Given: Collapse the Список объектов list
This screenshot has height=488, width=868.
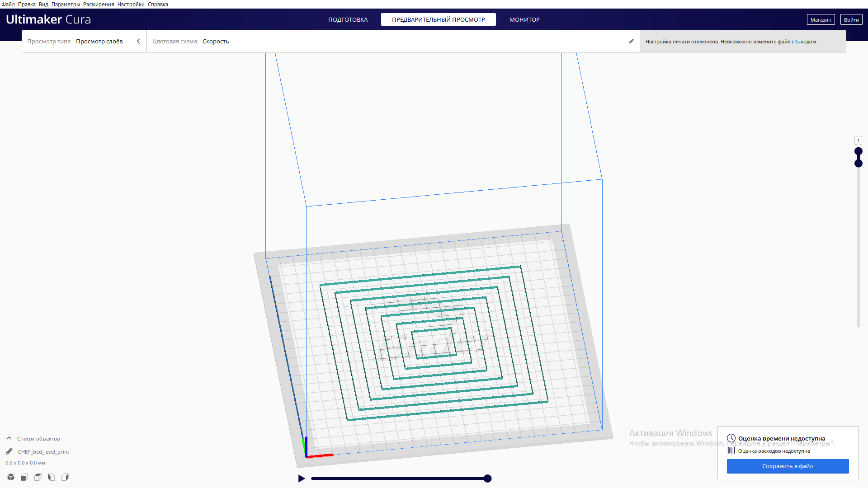Looking at the screenshot, I should click(x=9, y=438).
